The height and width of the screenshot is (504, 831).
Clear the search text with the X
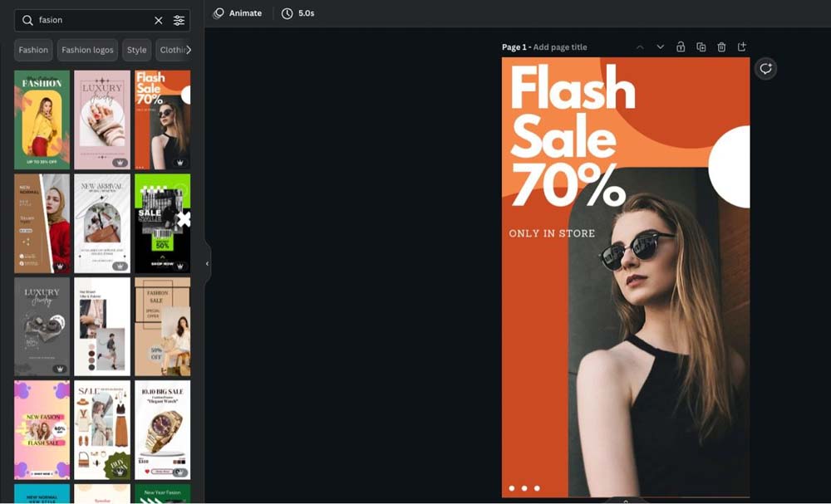(159, 20)
